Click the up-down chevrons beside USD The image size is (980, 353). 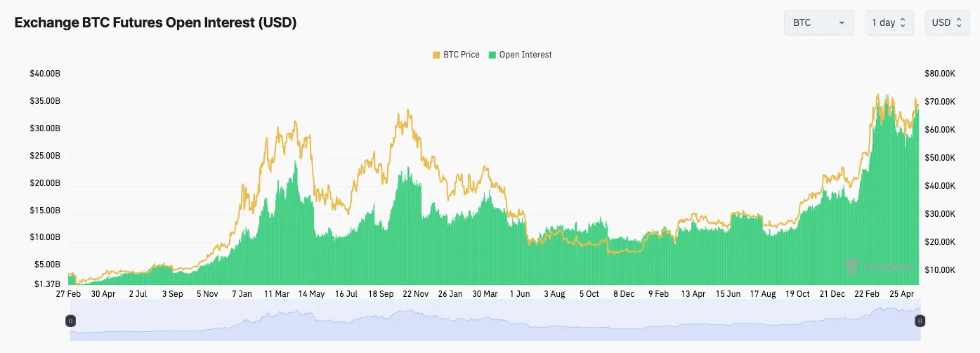(x=957, y=23)
